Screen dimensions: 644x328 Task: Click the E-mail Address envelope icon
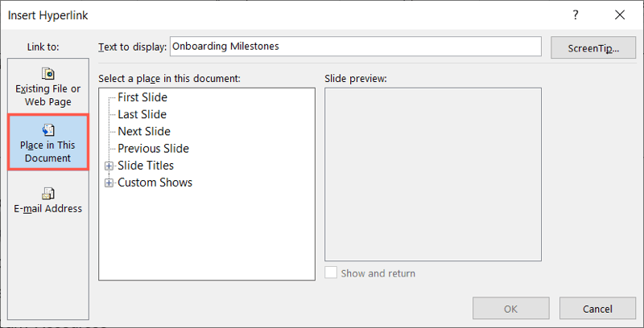pyautogui.click(x=48, y=194)
